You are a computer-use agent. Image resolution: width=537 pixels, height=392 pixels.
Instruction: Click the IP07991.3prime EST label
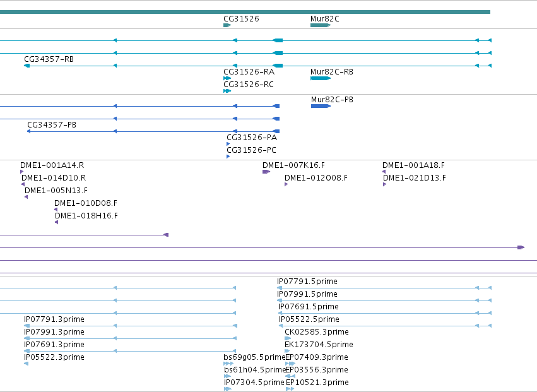(54, 332)
